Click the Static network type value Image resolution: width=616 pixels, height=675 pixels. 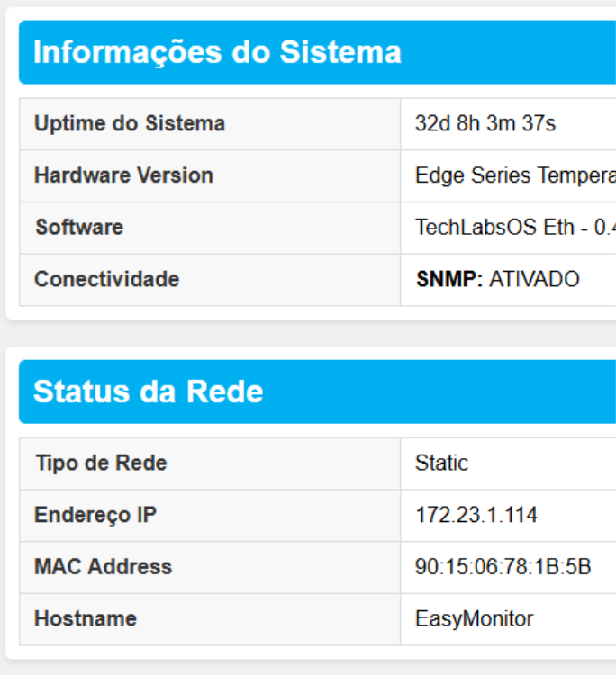click(x=441, y=463)
